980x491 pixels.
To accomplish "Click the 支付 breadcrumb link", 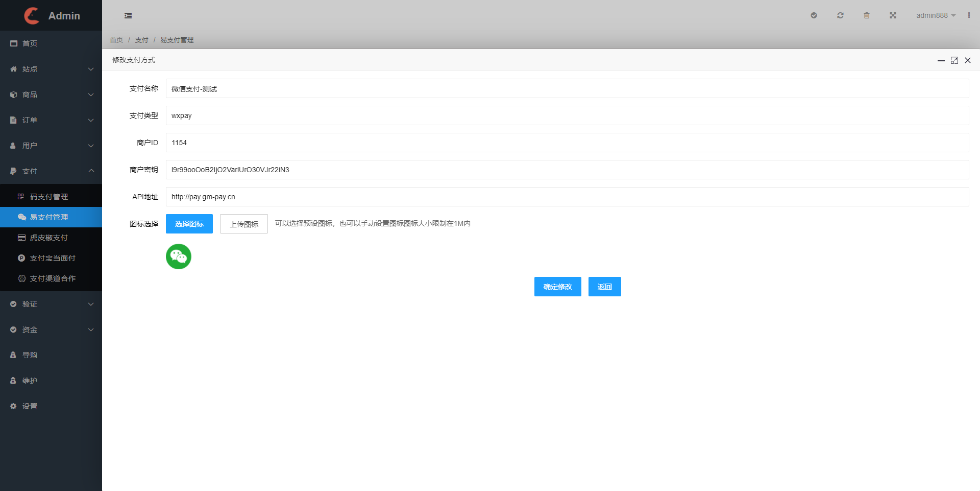I will pos(141,40).
